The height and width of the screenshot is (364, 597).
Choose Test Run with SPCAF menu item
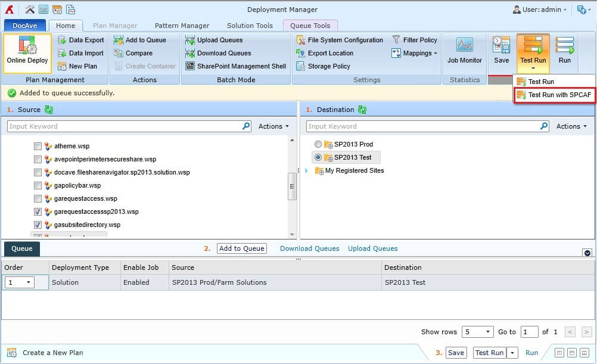coord(554,95)
